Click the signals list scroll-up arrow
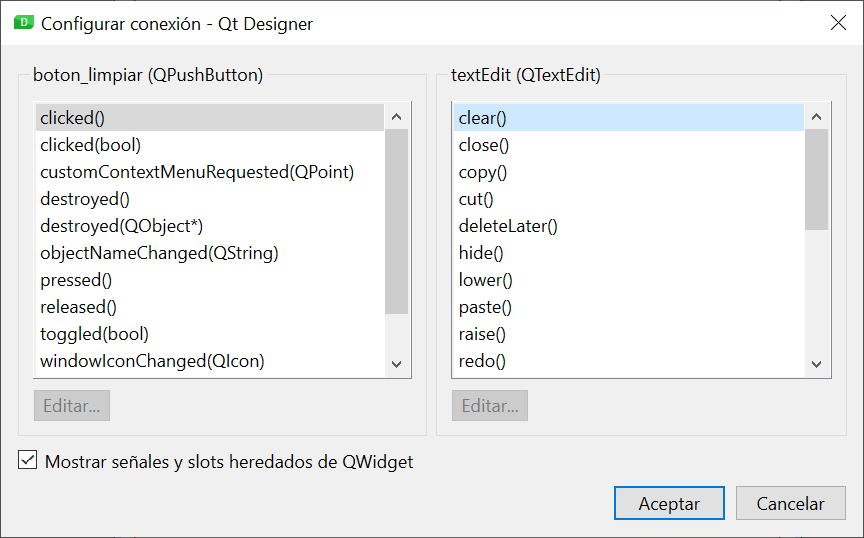864x538 pixels. pos(396,116)
